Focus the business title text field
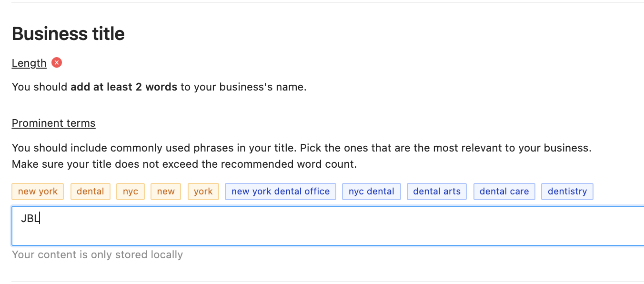This screenshot has width=644, height=284. tap(328, 226)
